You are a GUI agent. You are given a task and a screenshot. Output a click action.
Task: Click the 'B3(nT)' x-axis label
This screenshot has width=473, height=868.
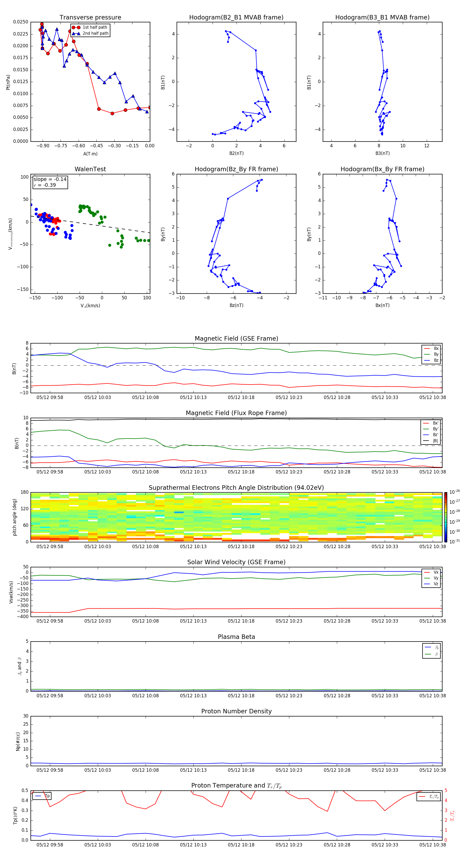click(382, 153)
